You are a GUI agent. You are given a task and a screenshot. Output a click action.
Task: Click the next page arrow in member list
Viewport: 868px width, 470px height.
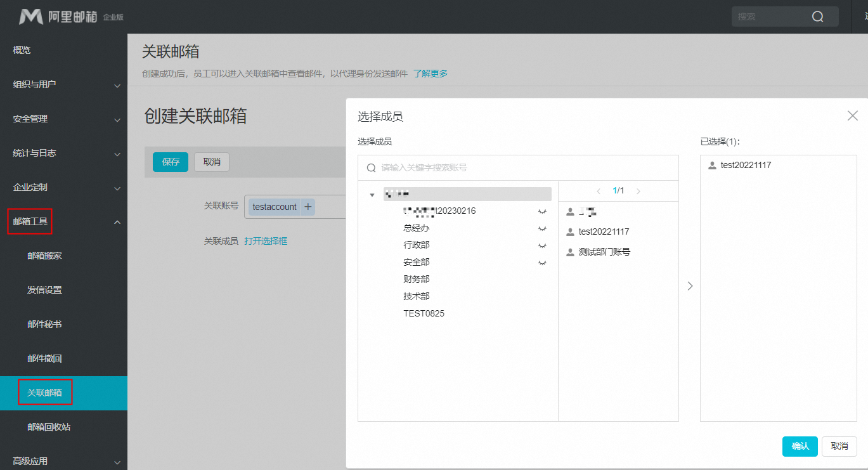tap(638, 190)
